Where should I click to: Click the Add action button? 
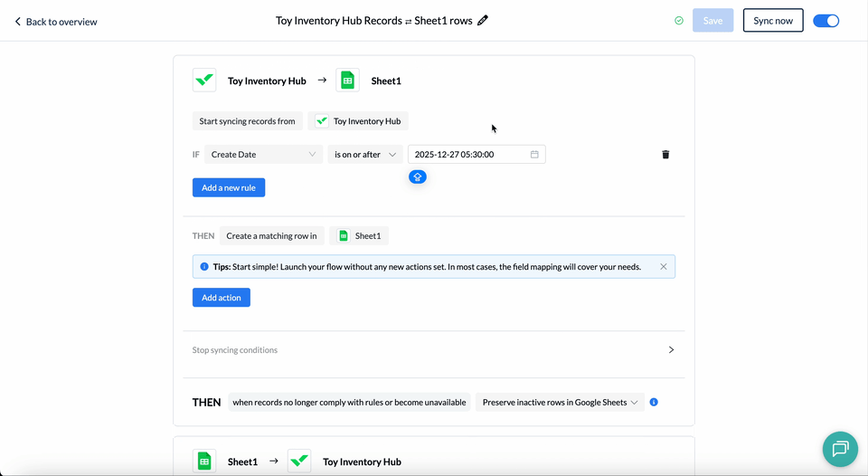point(221,298)
